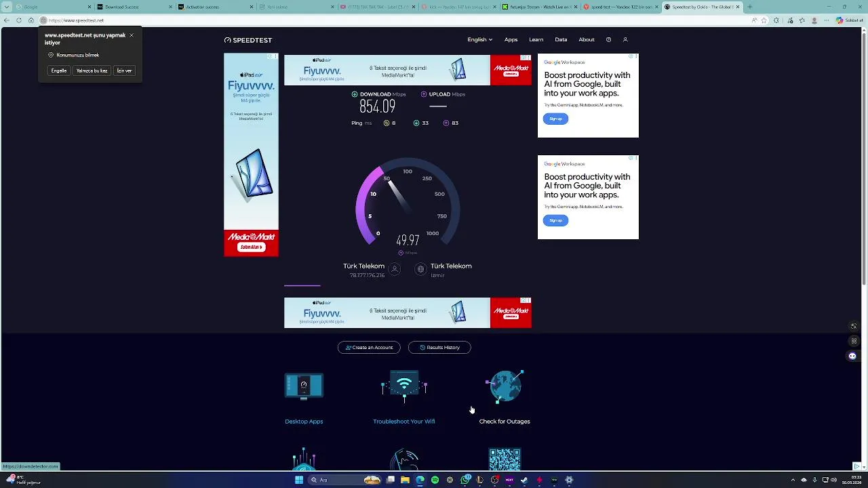This screenshot has width=868, height=488.
Task: Expand the English language dropdown
Action: [x=479, y=39]
